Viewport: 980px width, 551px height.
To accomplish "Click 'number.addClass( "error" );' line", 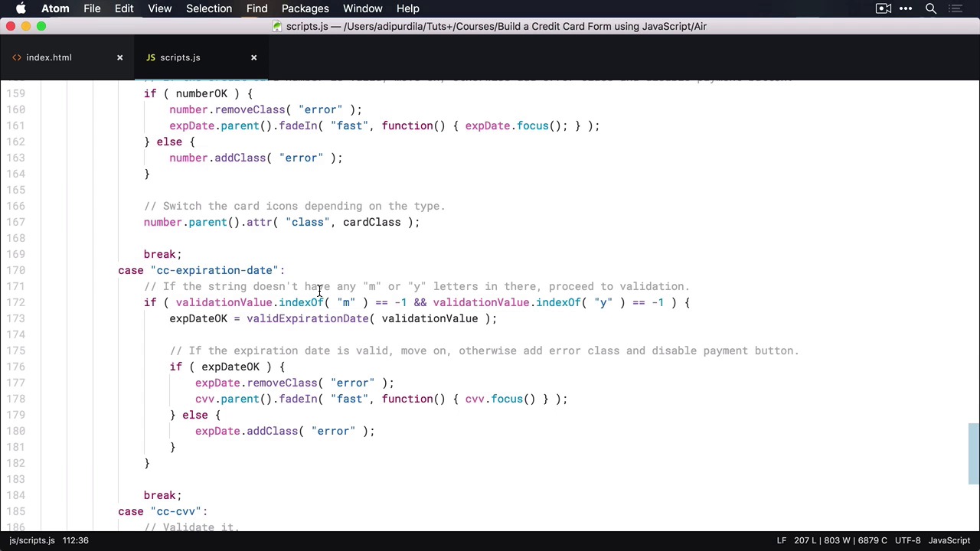I will (256, 158).
